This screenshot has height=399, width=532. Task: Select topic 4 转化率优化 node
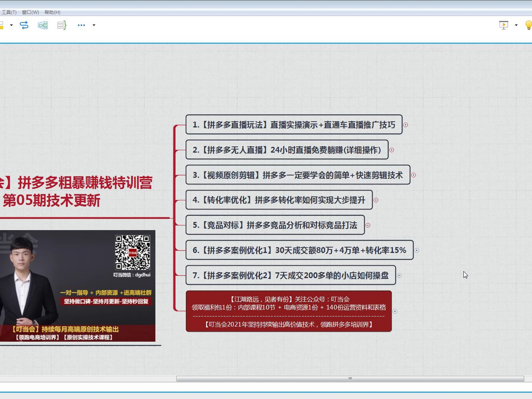click(279, 200)
